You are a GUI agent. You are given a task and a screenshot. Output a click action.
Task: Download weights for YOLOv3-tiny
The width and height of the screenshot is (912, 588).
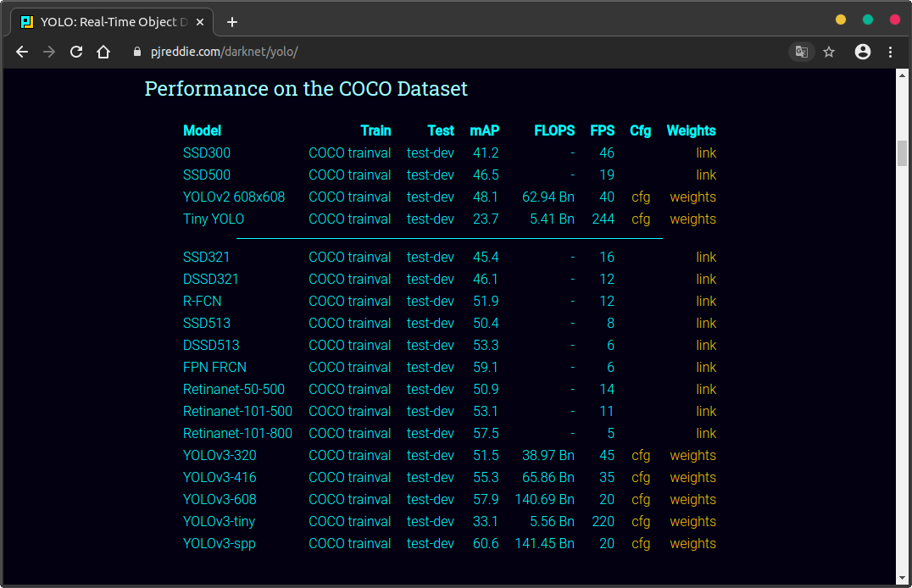(692, 522)
